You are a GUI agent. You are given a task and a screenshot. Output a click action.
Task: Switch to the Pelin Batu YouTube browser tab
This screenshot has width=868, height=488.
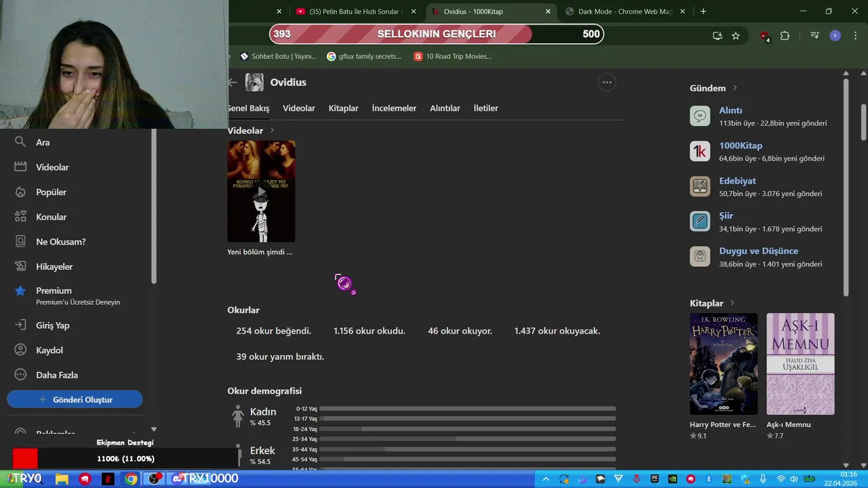point(356,12)
